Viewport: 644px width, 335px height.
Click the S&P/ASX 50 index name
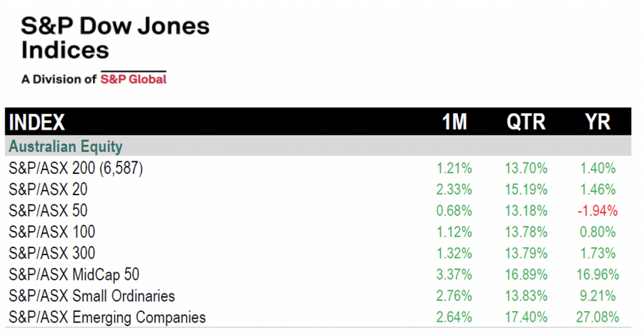(x=48, y=211)
